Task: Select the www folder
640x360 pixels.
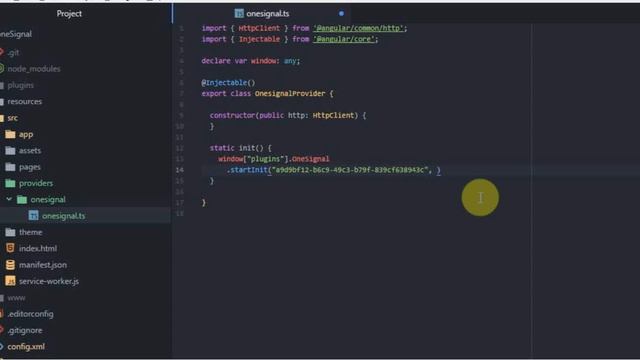Action: coord(16,298)
